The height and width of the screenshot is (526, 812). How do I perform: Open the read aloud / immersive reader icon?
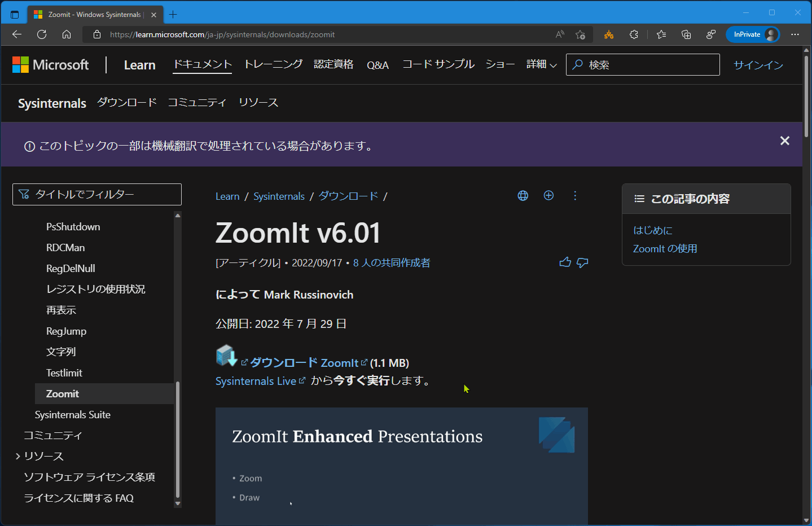(x=559, y=34)
